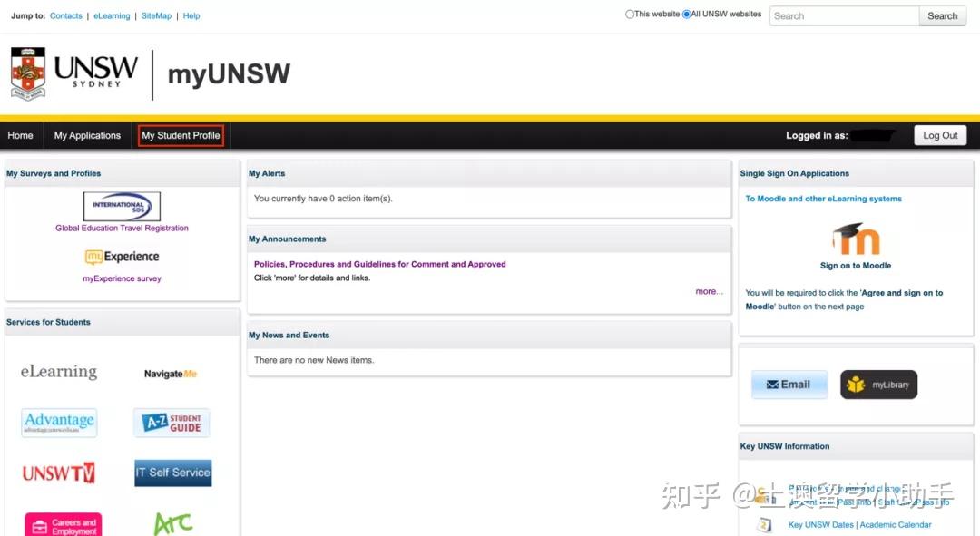This screenshot has width=980, height=536.
Task: Click inside the Search input field
Action: (x=843, y=15)
